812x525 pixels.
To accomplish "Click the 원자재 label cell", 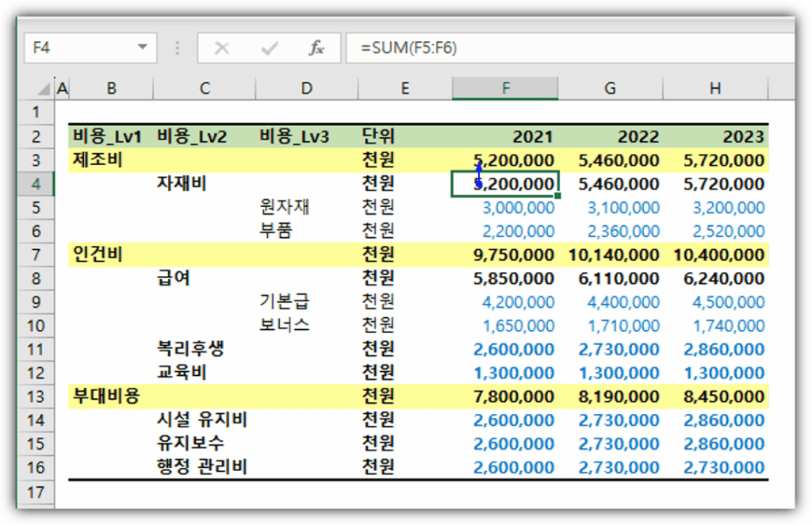I will [307, 208].
